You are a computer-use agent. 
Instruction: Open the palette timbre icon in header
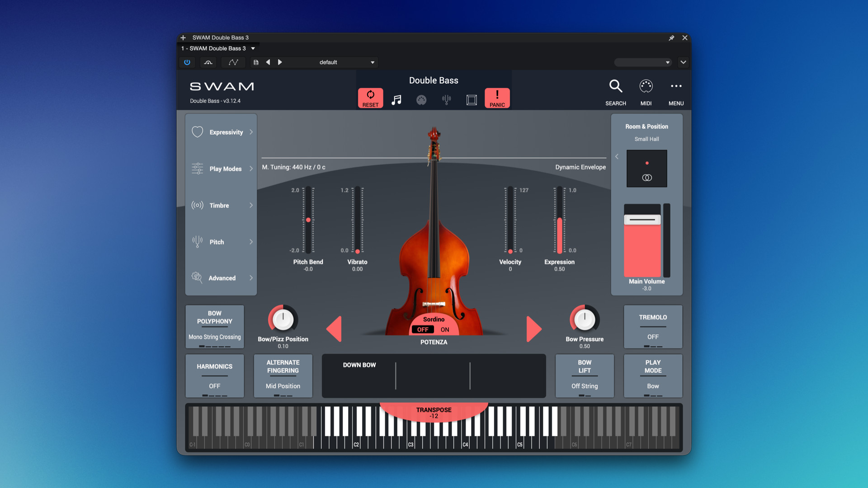tap(421, 100)
